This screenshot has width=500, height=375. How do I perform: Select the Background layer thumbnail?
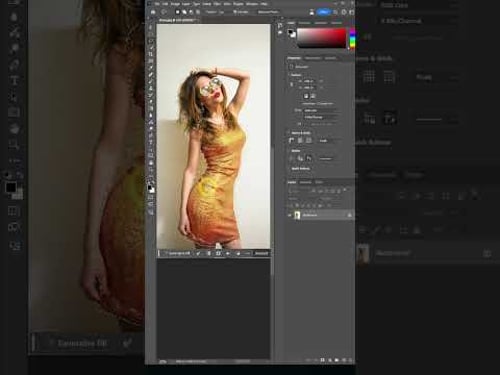click(x=297, y=215)
